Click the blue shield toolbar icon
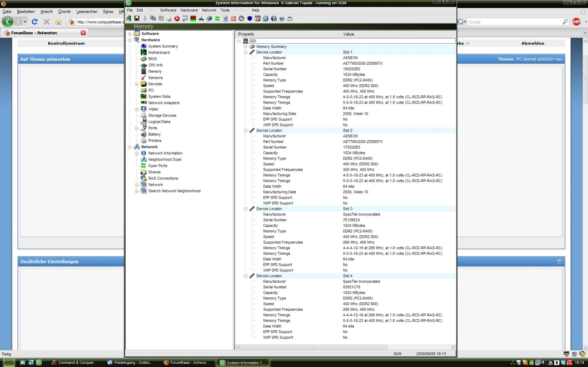The image size is (588, 367). point(250,19)
